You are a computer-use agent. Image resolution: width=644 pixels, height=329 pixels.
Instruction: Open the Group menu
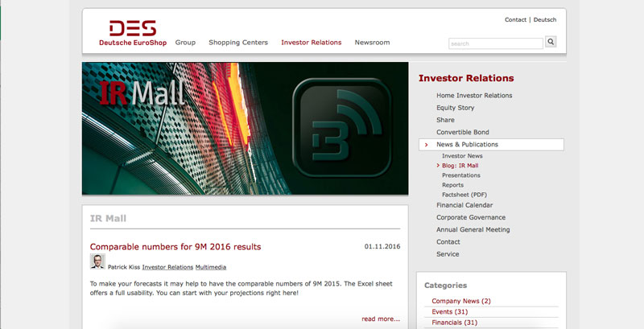coord(185,43)
